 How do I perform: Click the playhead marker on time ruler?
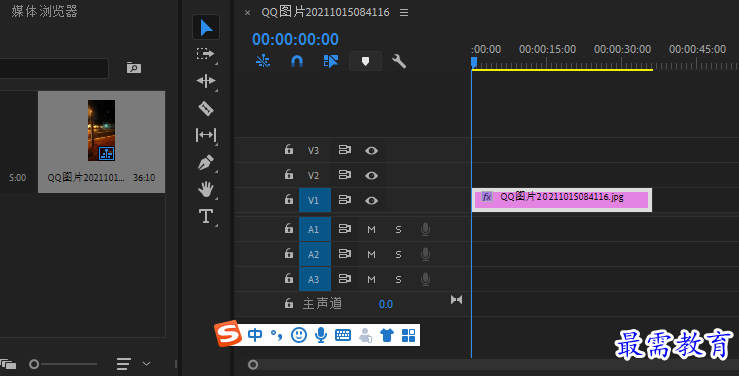tap(474, 62)
